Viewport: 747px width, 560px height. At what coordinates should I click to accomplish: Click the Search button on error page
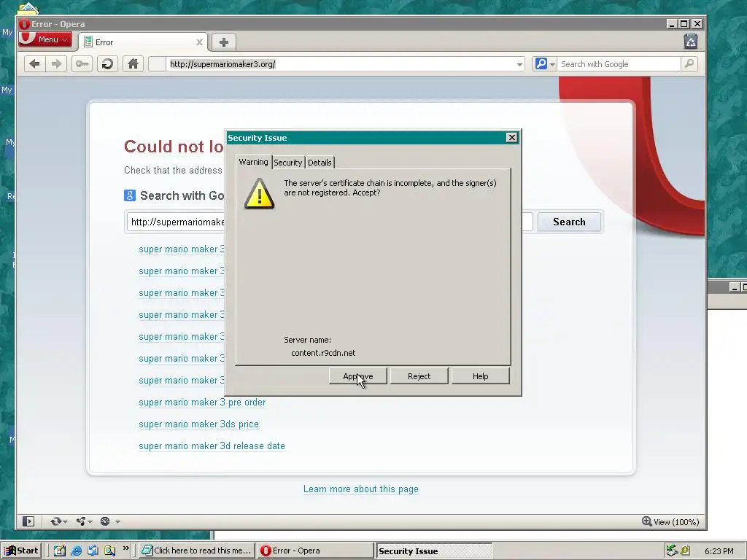coord(569,222)
